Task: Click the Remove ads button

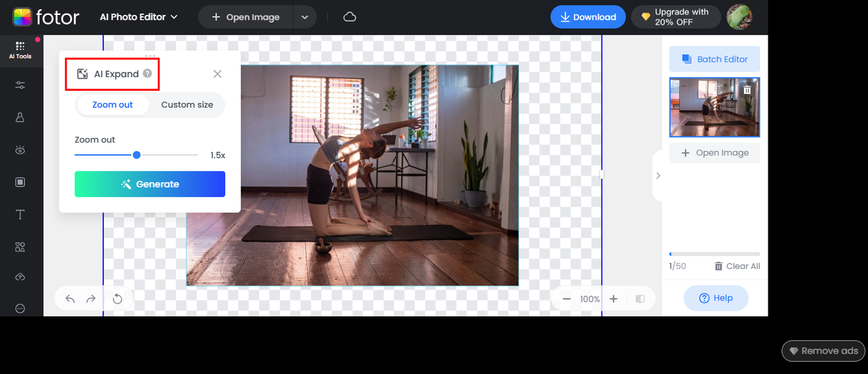Action: coord(824,351)
